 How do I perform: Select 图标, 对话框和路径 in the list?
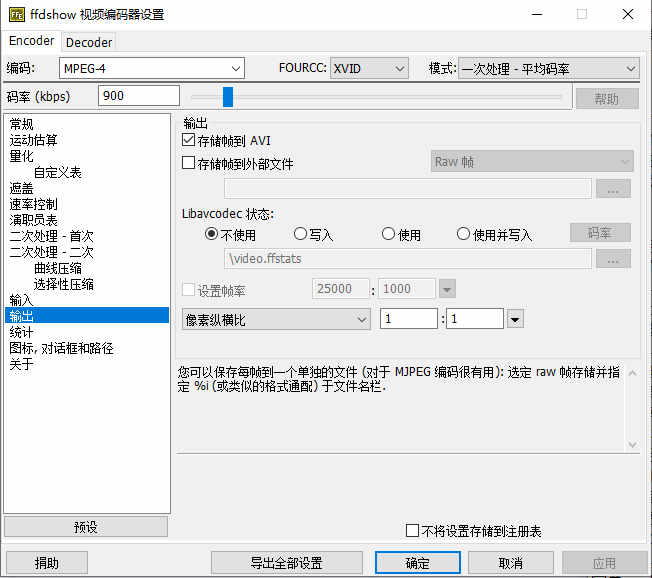pyautogui.click(x=61, y=348)
